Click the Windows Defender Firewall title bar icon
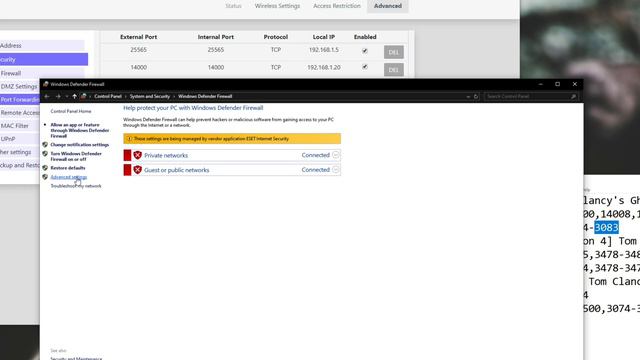This screenshot has height=360, width=640. tap(46, 84)
